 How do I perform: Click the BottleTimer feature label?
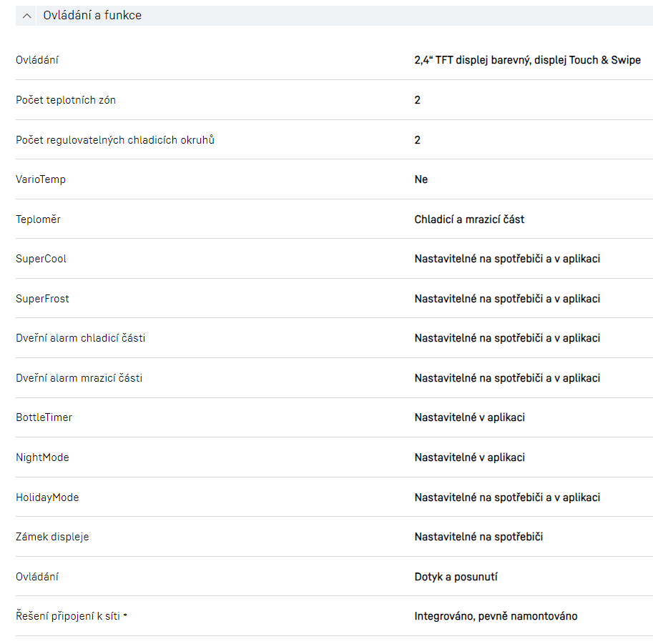(x=44, y=417)
